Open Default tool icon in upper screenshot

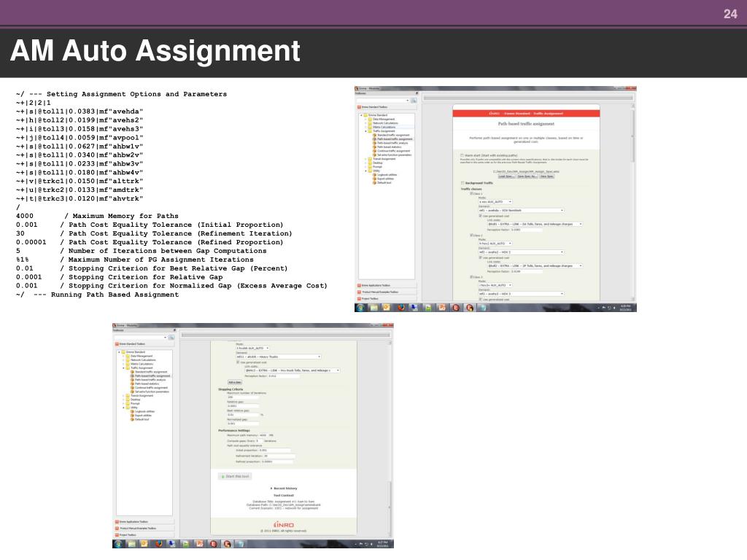tap(374, 183)
